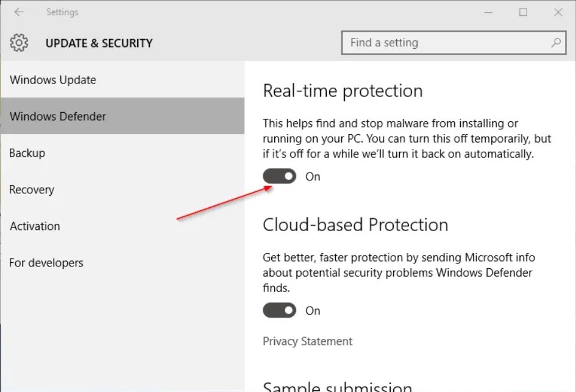Select Windows Defender in the sidebar

pyautogui.click(x=58, y=116)
